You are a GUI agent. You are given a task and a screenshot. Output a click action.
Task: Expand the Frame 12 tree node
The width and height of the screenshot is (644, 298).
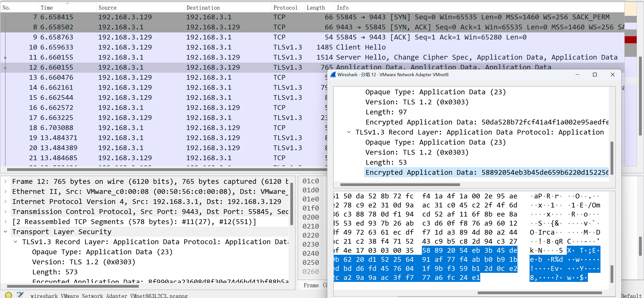(6, 181)
